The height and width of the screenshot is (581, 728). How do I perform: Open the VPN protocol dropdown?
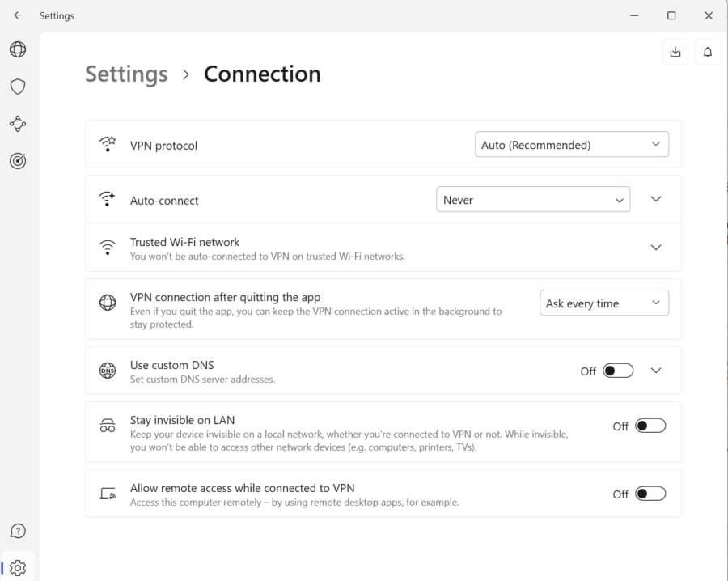point(572,144)
